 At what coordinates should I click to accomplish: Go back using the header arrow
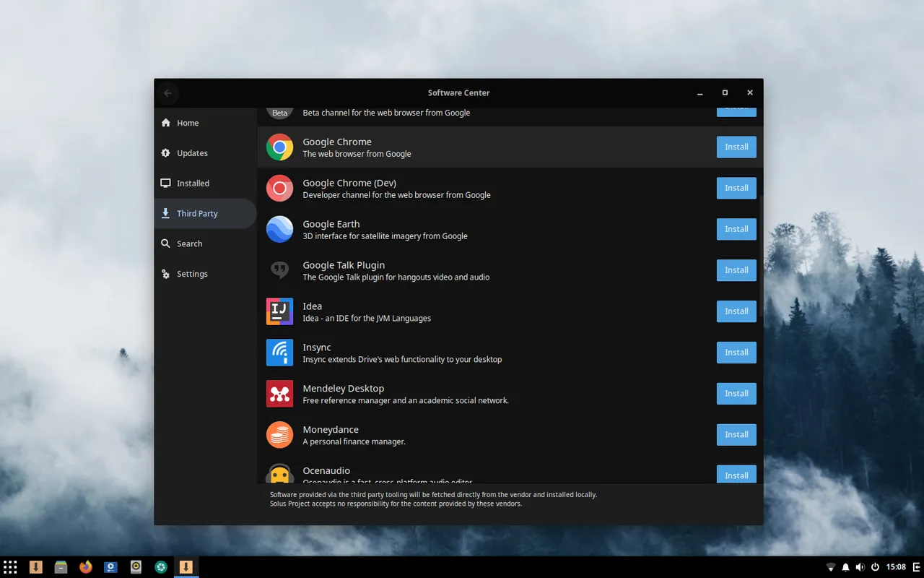167,92
